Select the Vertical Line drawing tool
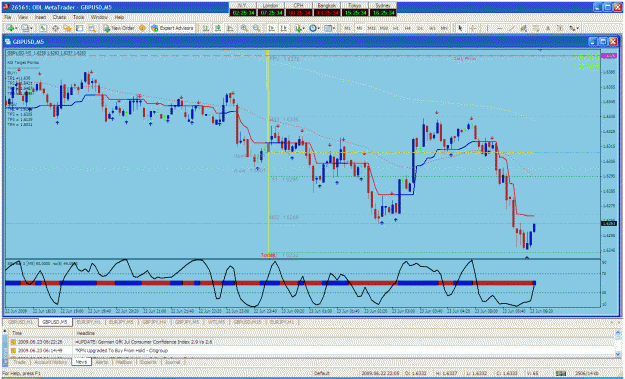 (487, 28)
